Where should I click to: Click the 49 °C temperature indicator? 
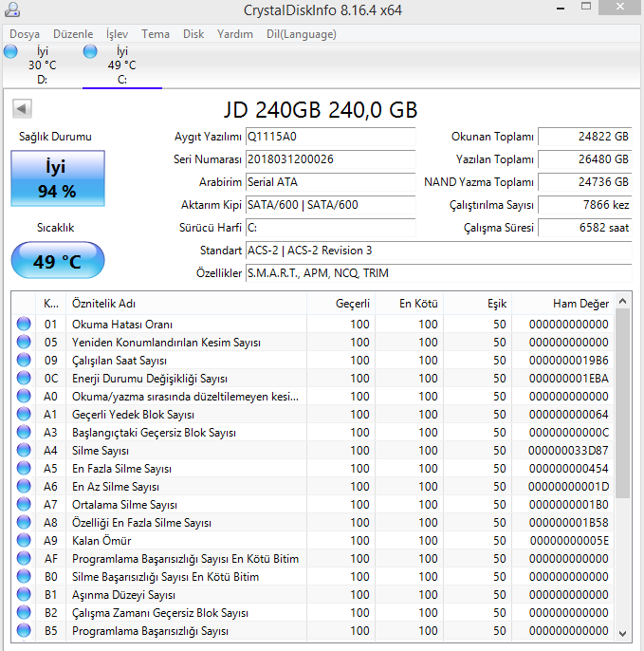click(x=57, y=261)
